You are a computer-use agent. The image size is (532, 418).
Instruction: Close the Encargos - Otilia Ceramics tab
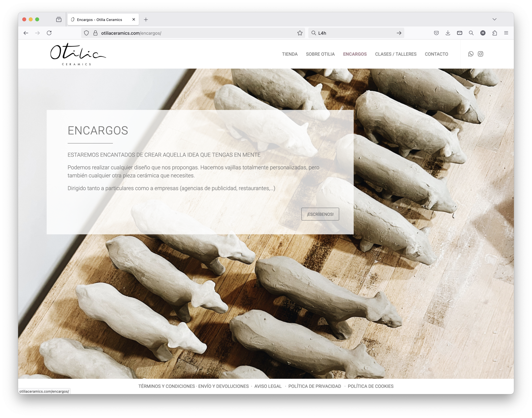[x=134, y=20]
